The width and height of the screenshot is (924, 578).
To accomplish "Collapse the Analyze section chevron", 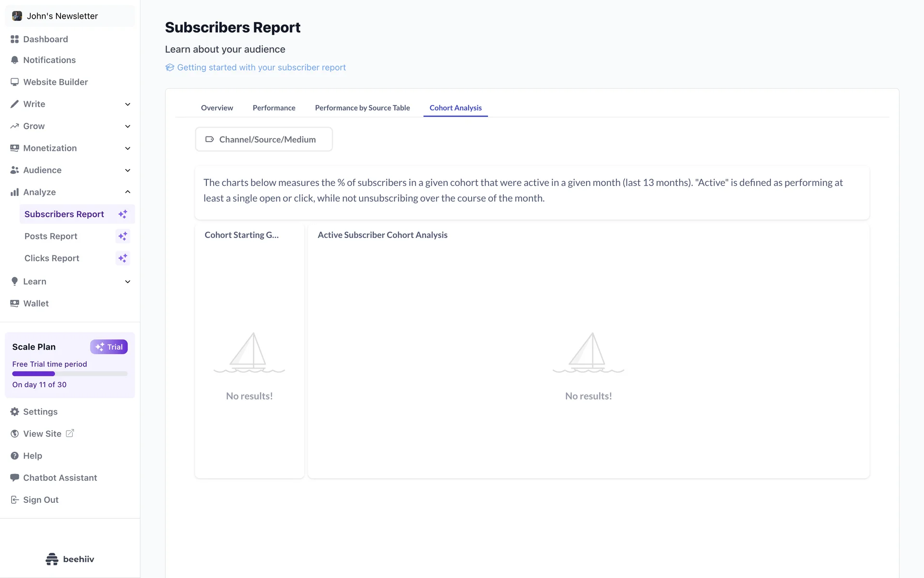I will tap(128, 192).
